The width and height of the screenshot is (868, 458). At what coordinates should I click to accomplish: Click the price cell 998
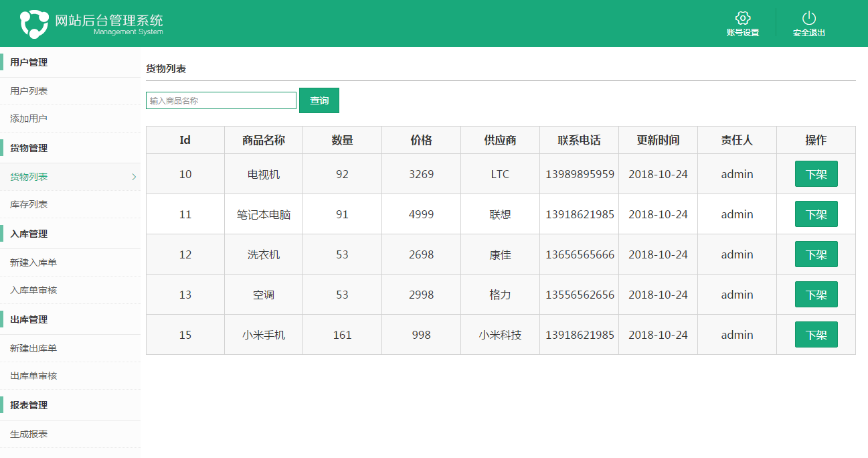tap(421, 335)
